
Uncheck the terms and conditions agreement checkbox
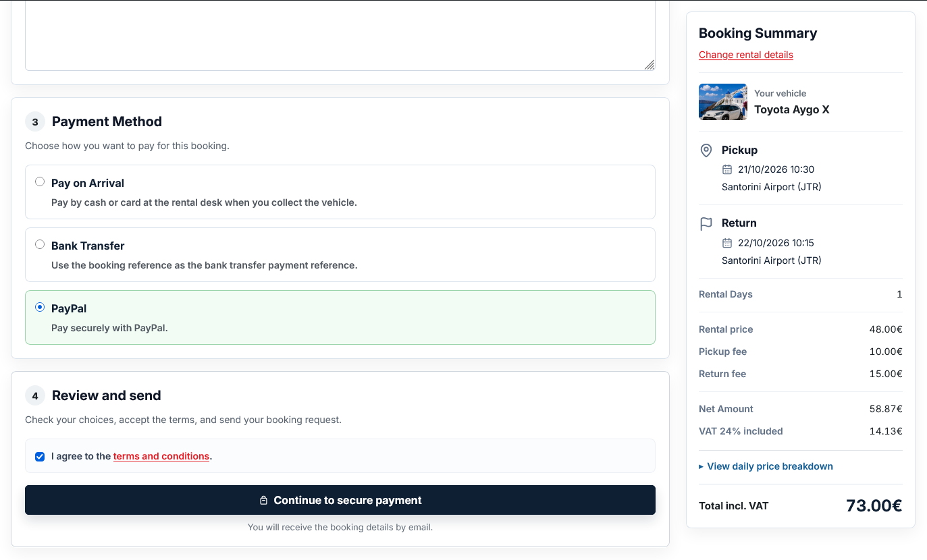click(40, 457)
